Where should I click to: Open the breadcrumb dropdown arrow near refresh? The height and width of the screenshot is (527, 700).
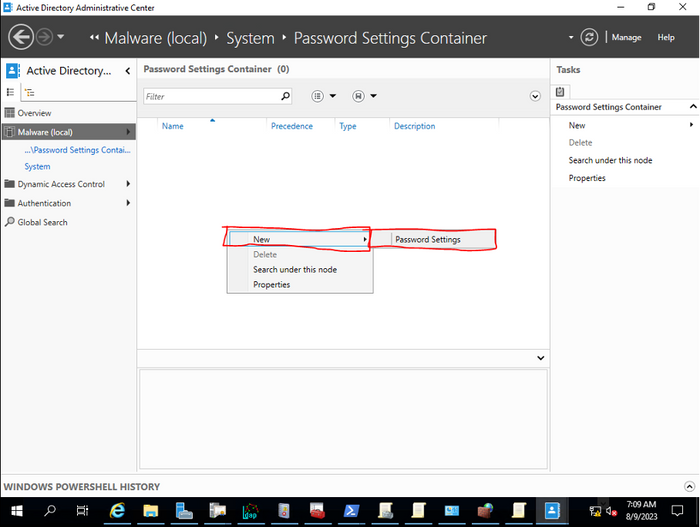click(x=571, y=38)
